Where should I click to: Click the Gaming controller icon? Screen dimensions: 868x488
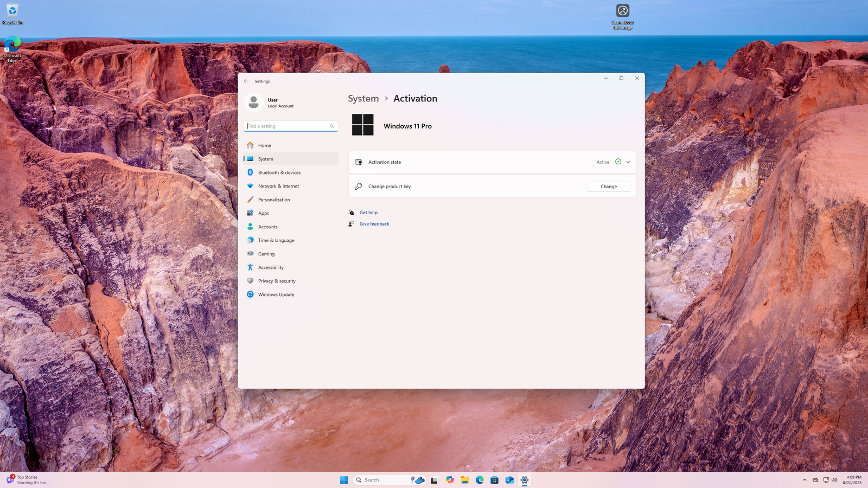(x=250, y=254)
